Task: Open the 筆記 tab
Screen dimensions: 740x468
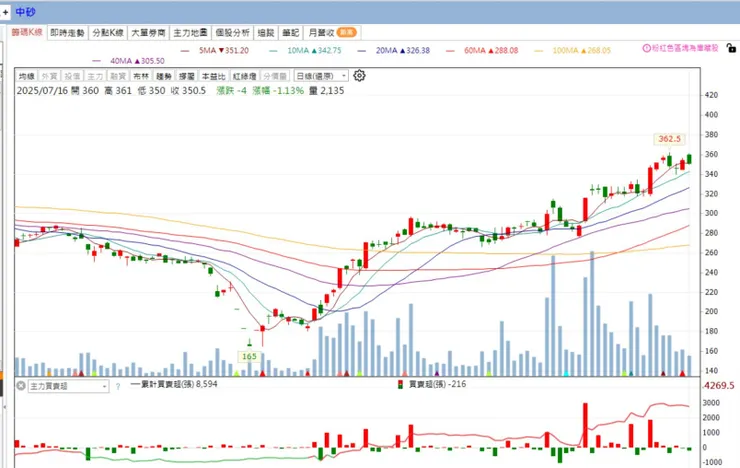Action: tap(291, 33)
